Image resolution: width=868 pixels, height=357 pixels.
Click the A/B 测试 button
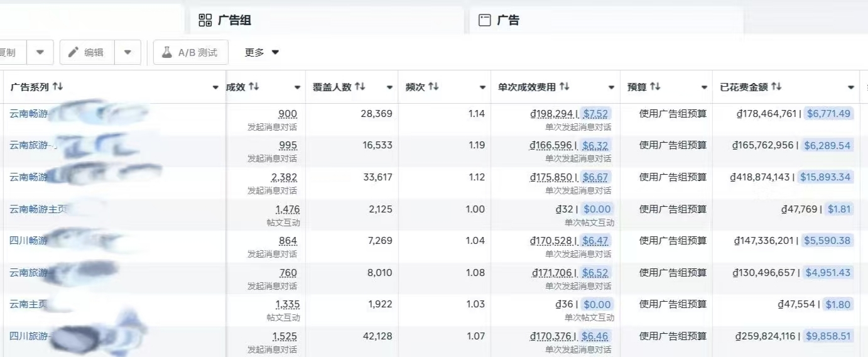tap(191, 52)
